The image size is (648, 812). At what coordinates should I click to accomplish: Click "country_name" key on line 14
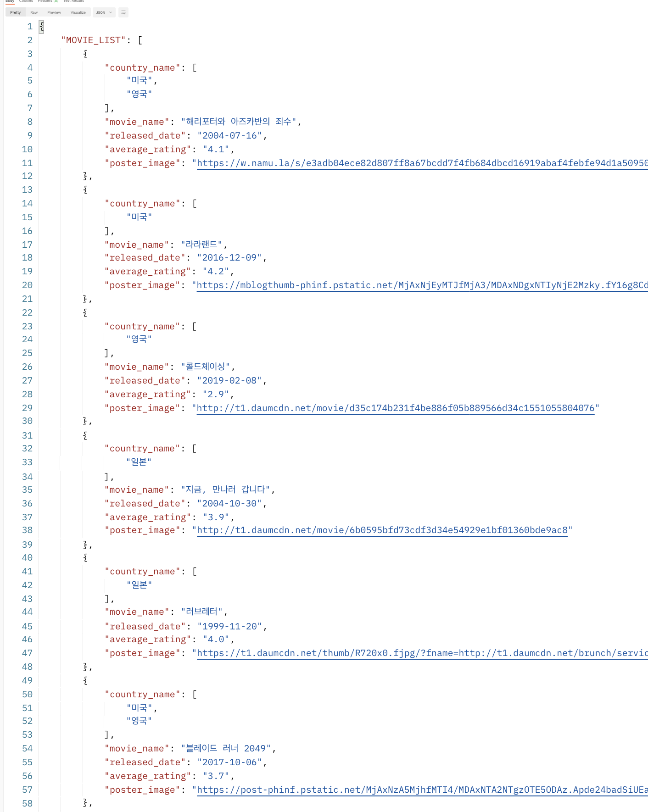tap(142, 204)
